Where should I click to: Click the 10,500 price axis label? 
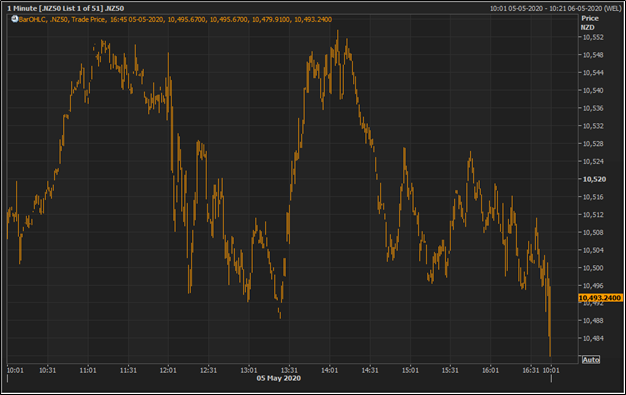coord(593,268)
